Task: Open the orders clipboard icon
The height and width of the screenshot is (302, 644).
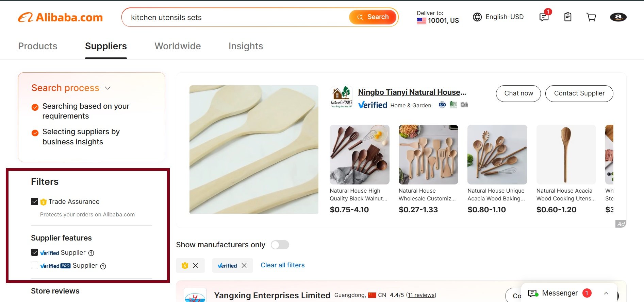Action: 568,17
